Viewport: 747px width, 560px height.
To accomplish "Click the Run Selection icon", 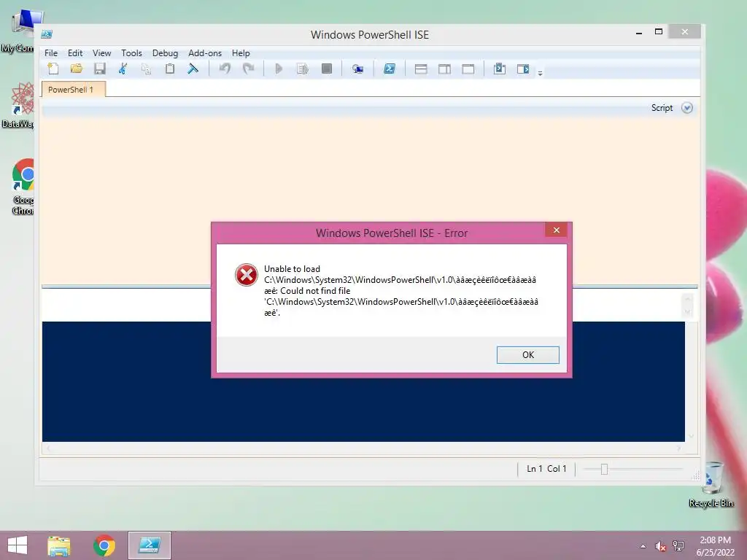I will pyautogui.click(x=303, y=69).
